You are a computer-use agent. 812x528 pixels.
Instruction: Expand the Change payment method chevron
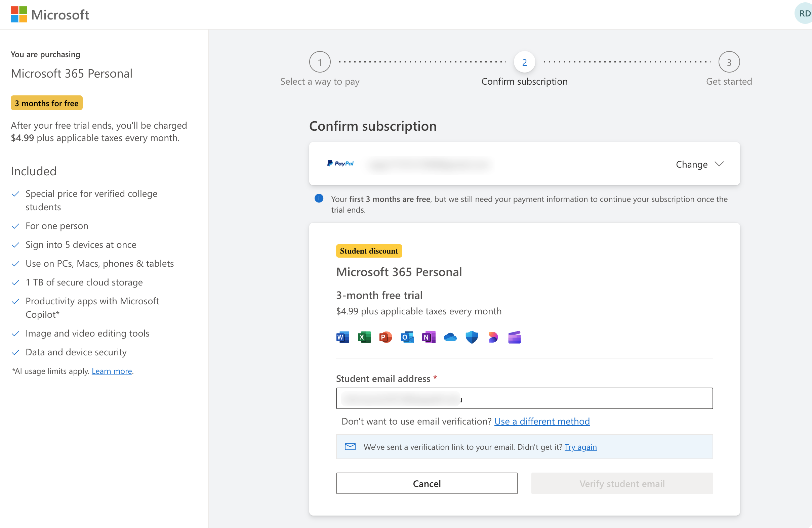click(x=719, y=164)
